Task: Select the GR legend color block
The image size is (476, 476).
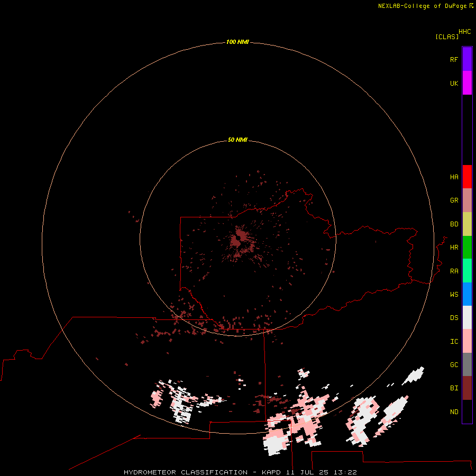Action: [467, 200]
